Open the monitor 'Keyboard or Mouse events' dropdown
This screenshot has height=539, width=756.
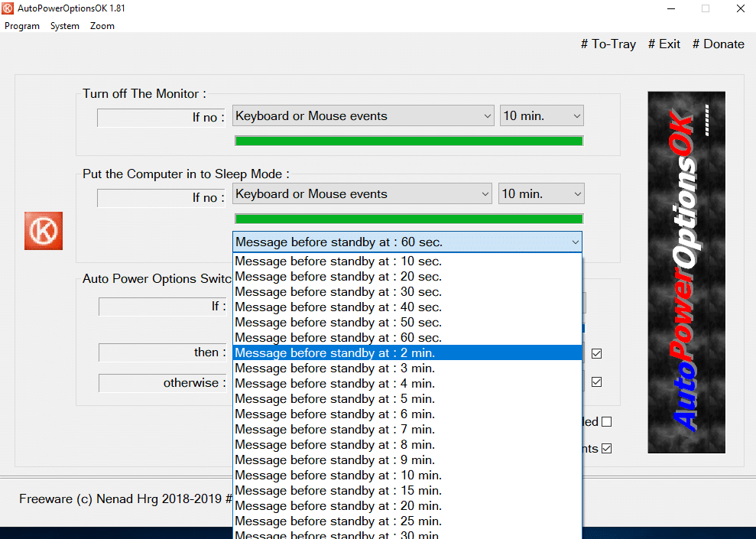(363, 116)
